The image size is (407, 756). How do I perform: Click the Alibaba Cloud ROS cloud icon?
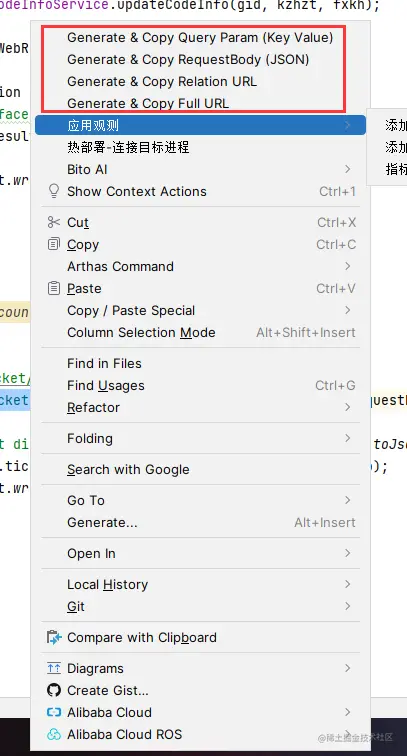coord(54,734)
